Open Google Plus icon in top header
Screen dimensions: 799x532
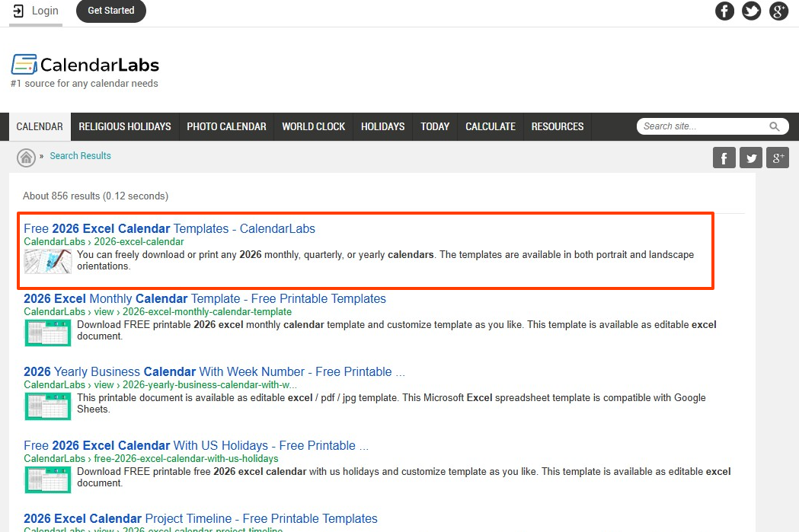778,11
